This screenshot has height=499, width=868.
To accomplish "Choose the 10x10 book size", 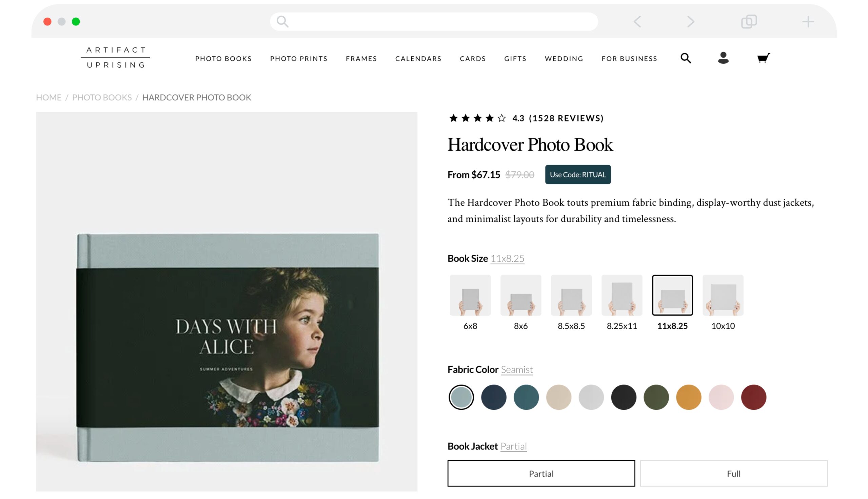I will (723, 295).
